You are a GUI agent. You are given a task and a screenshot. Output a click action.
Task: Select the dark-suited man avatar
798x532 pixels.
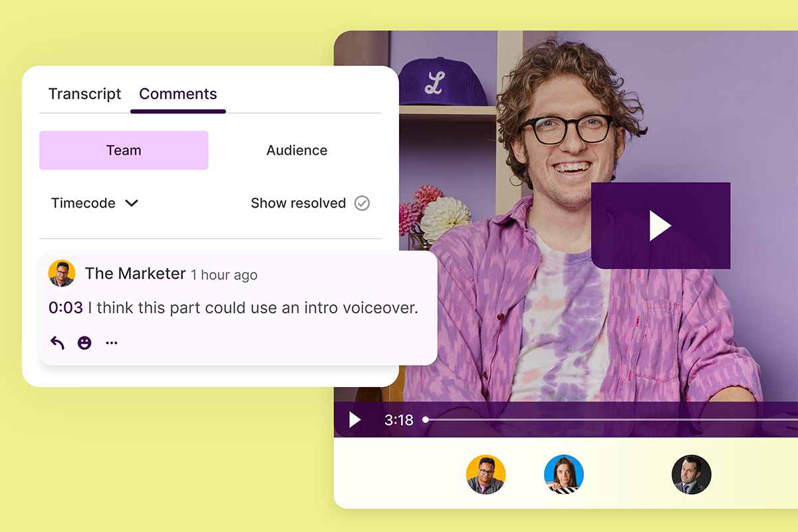click(692, 475)
